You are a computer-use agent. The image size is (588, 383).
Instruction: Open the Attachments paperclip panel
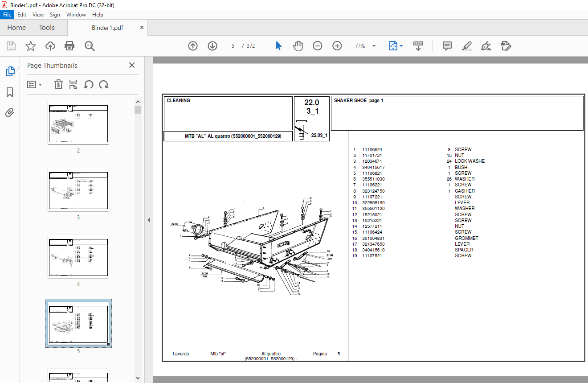(x=10, y=112)
